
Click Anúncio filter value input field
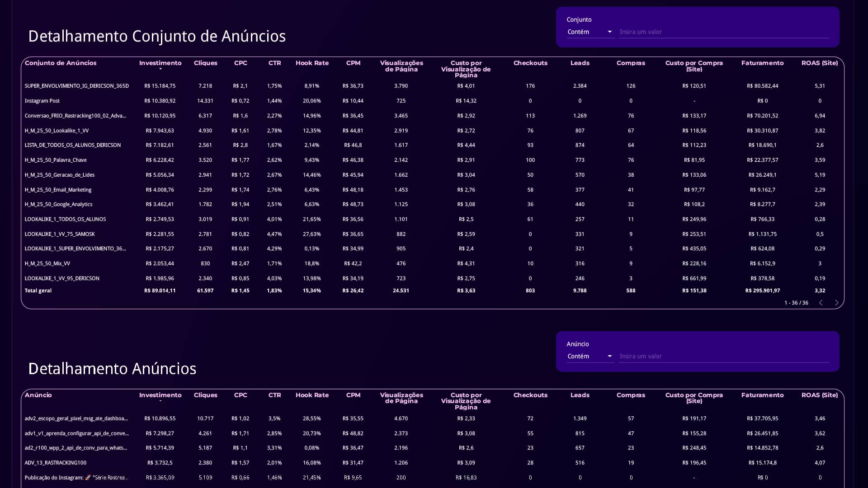(x=724, y=357)
